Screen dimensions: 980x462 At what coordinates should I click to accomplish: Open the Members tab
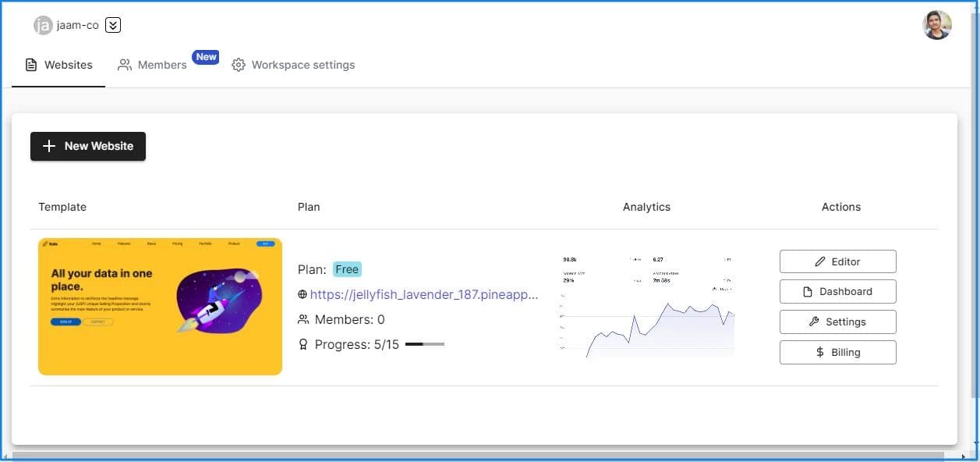coord(153,65)
